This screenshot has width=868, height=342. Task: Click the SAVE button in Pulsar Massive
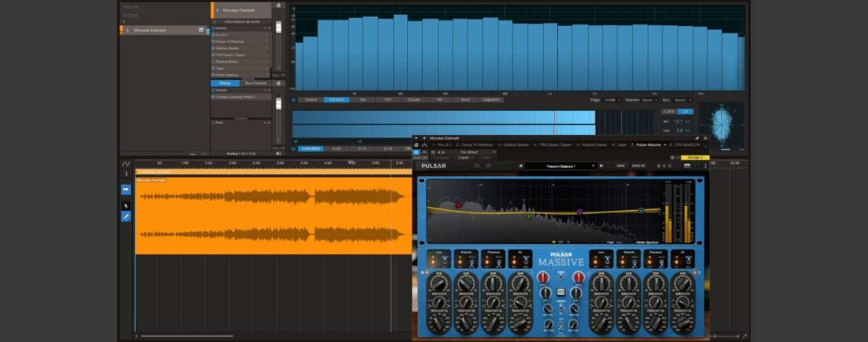(x=620, y=166)
